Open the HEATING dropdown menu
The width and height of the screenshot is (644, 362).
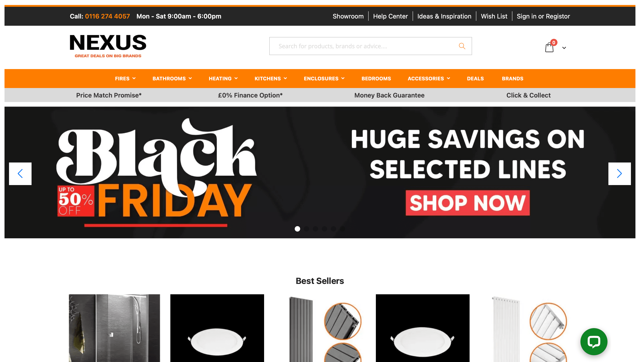(x=223, y=78)
